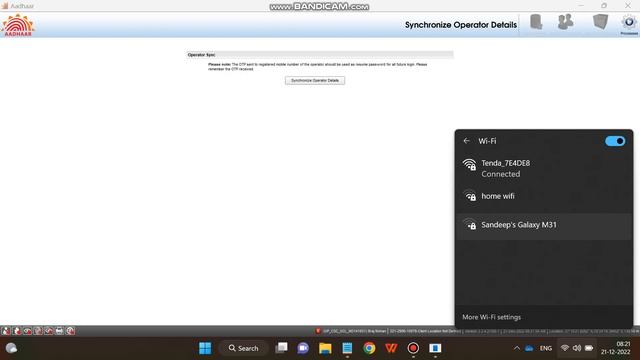Open File Explorer from the taskbar
The width and height of the screenshot is (640, 360).
[325, 348]
